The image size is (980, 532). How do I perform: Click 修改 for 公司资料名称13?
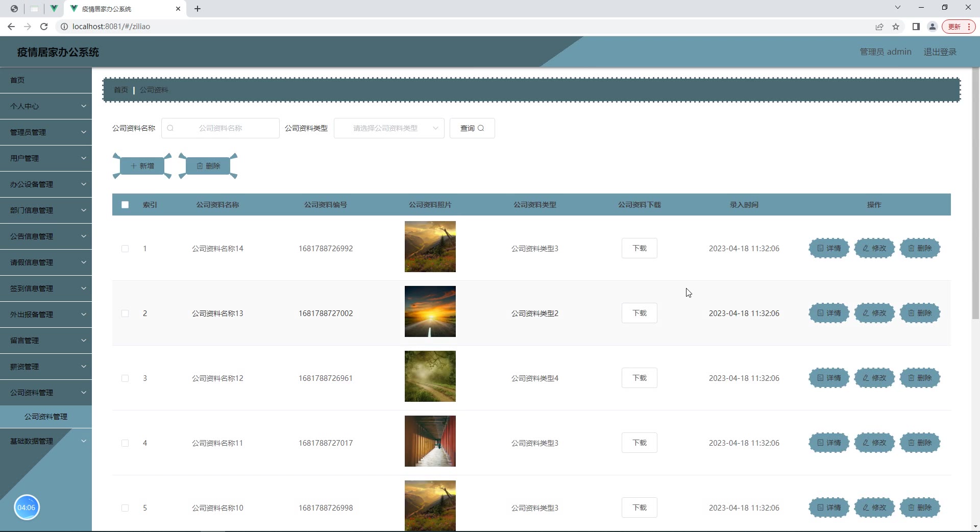pos(874,313)
